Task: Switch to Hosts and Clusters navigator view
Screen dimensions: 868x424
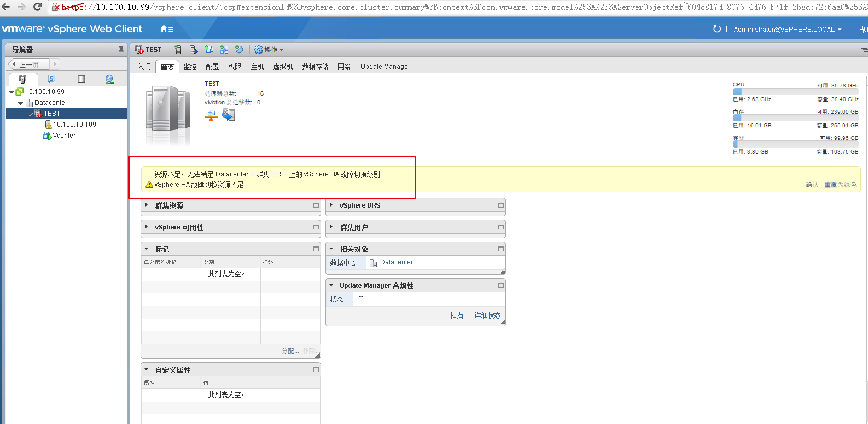Action: click(x=22, y=79)
